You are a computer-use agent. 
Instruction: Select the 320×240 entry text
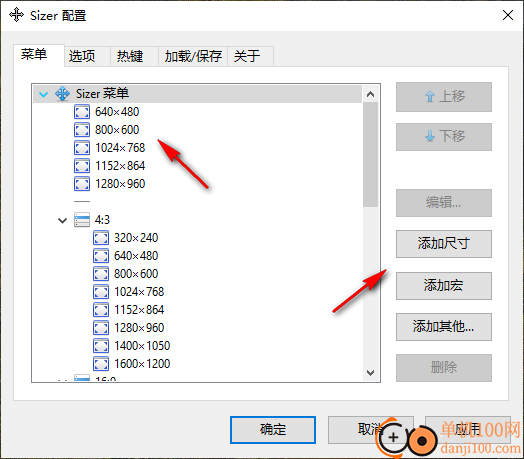point(136,238)
